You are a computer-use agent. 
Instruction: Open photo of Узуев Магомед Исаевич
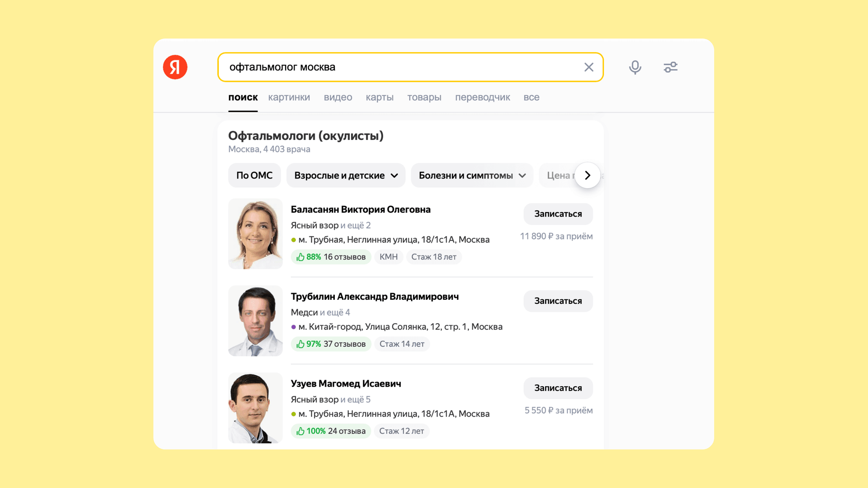coord(255,408)
